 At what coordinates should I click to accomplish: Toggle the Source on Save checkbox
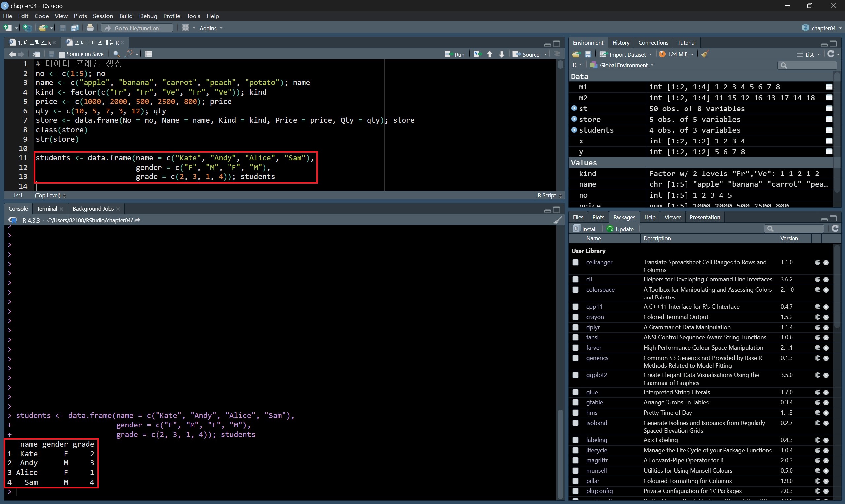pos(62,54)
